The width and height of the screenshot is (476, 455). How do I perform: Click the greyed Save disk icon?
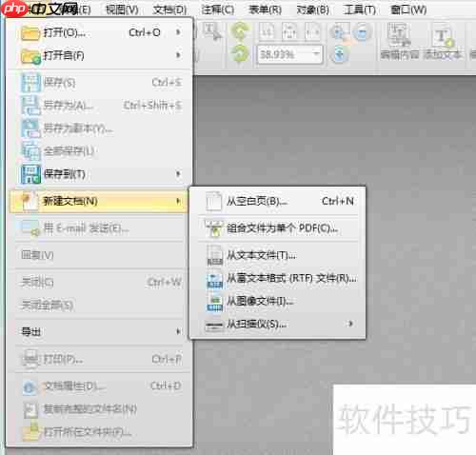pos(30,83)
